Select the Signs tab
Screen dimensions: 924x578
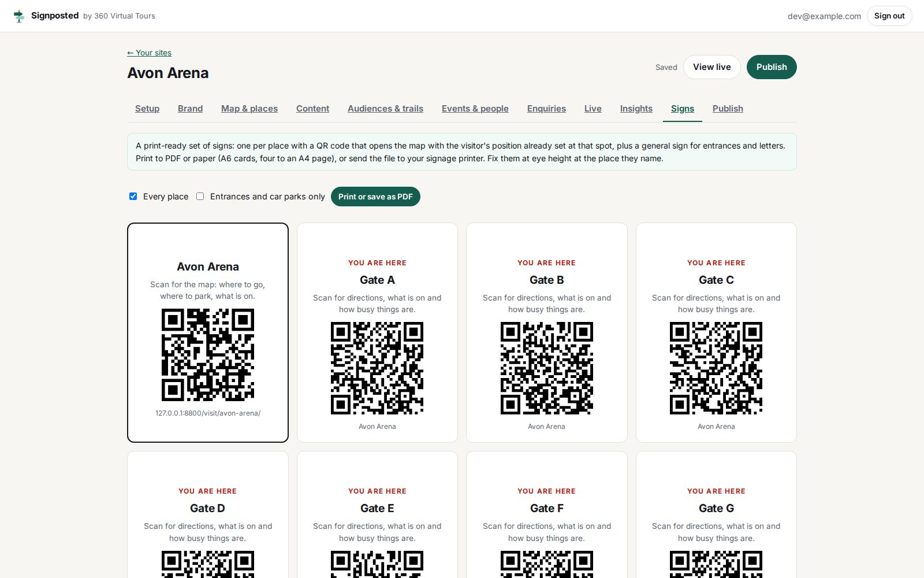pos(683,109)
